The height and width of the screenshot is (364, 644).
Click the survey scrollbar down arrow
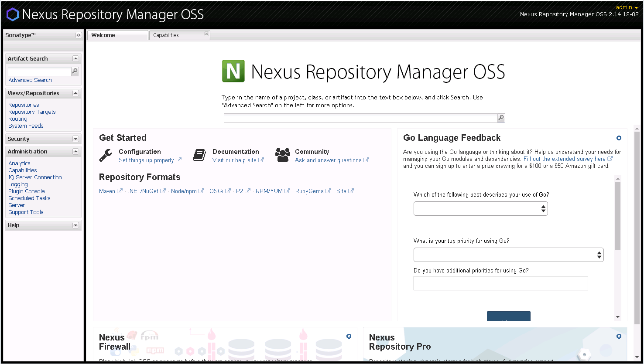pos(617,317)
